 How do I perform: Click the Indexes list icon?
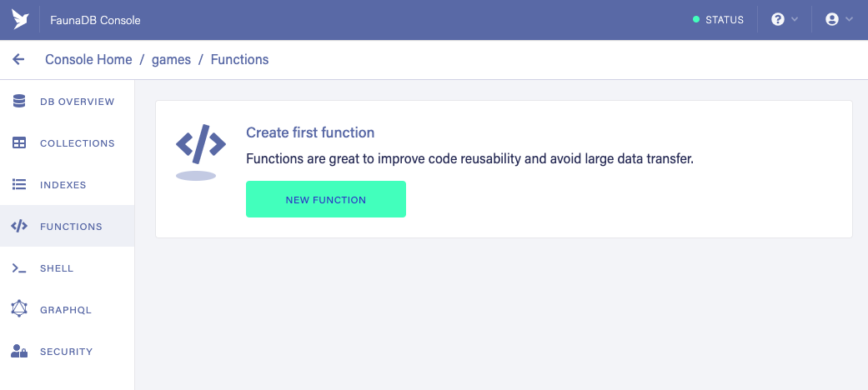pos(19,185)
